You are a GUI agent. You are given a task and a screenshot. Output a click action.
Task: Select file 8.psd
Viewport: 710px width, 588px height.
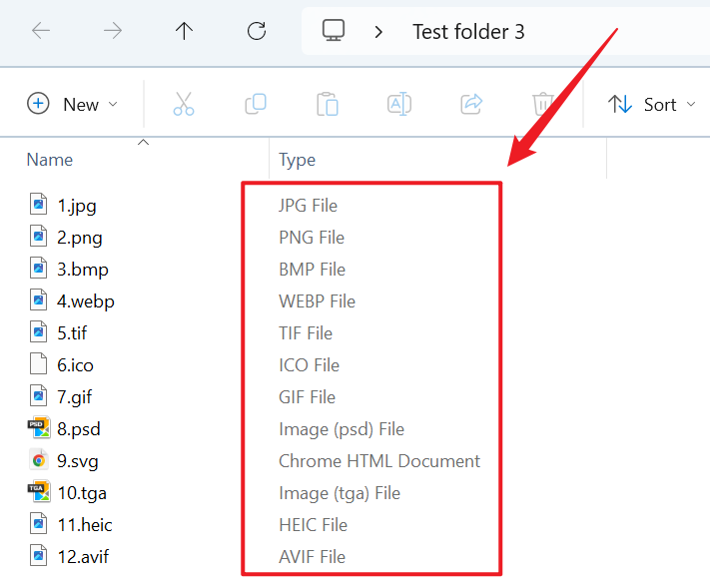(79, 429)
